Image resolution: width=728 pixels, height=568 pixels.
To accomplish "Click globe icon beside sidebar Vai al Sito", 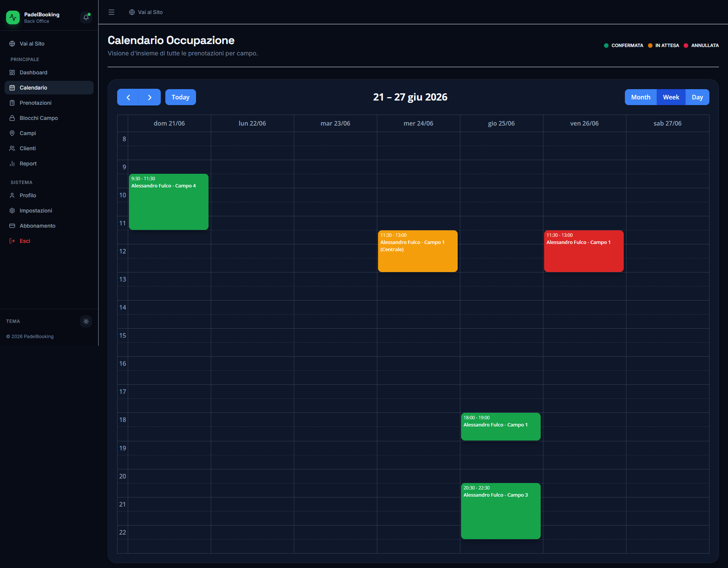I will 12,44.
